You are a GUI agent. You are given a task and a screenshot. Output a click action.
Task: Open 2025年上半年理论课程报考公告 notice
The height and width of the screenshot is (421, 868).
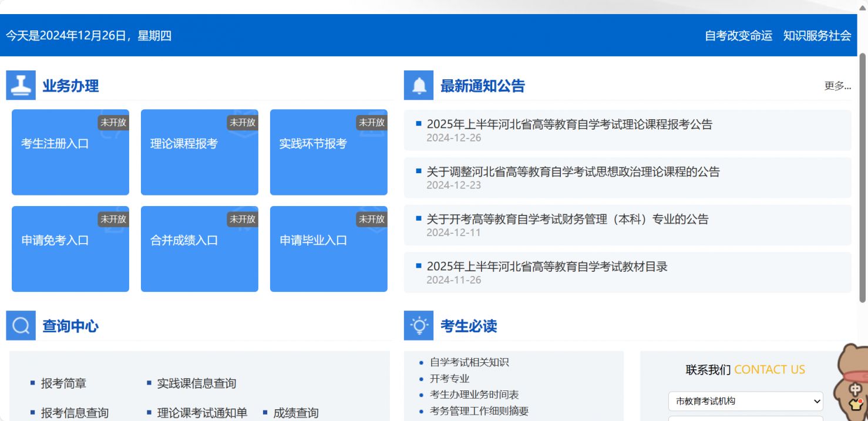[x=569, y=124]
